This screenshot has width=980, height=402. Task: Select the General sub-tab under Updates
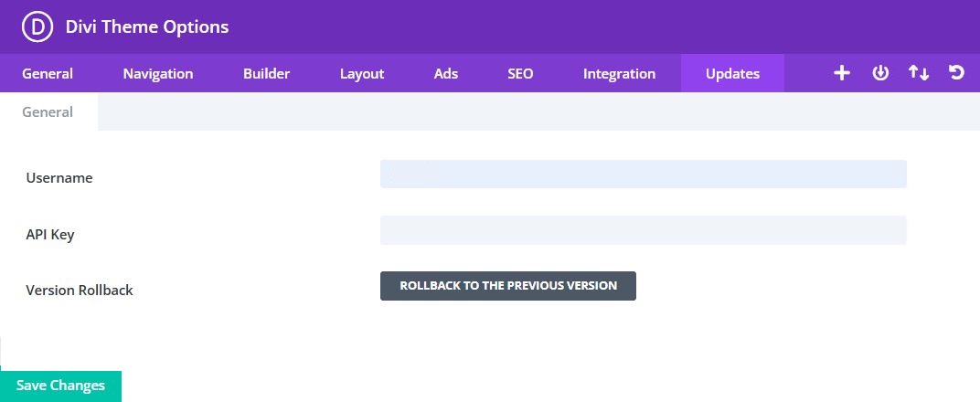tap(48, 112)
